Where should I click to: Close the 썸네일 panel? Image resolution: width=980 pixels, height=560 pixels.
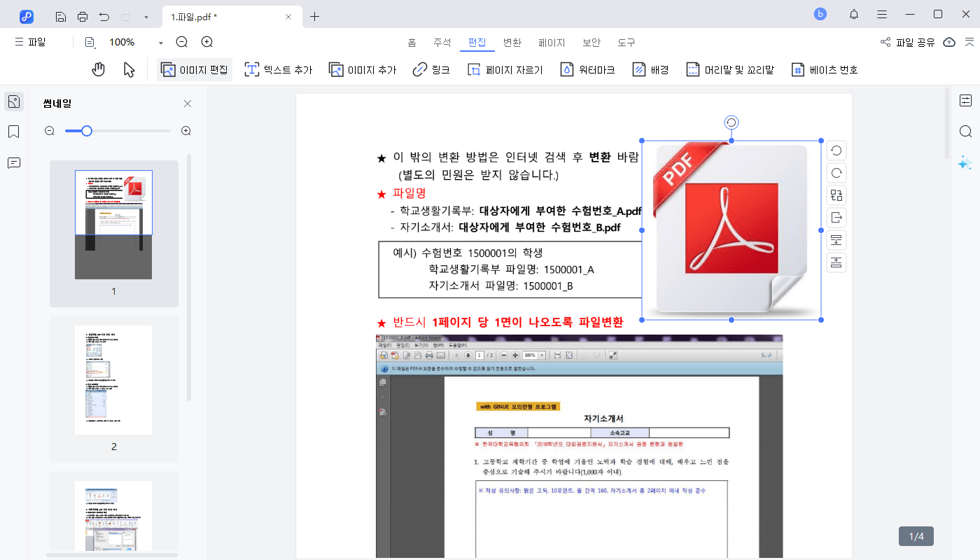pos(187,104)
